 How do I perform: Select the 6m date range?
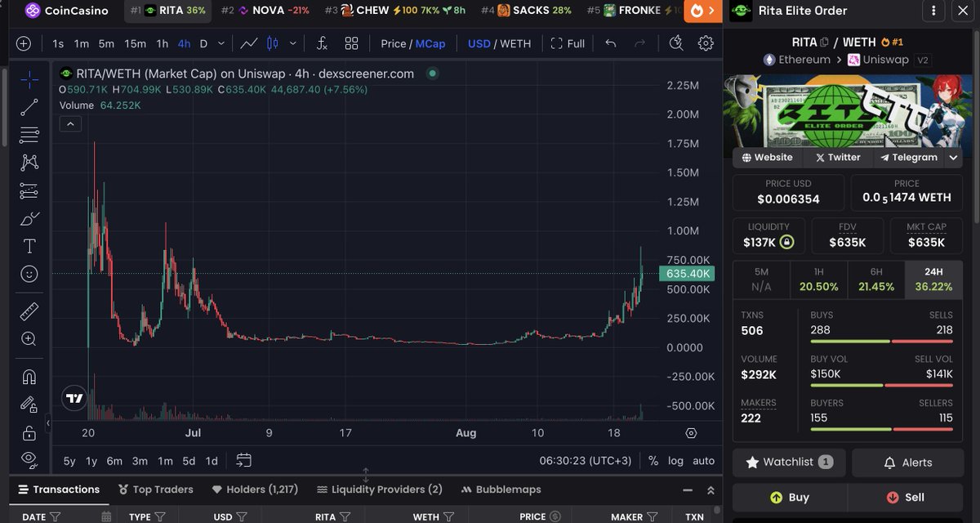(114, 461)
